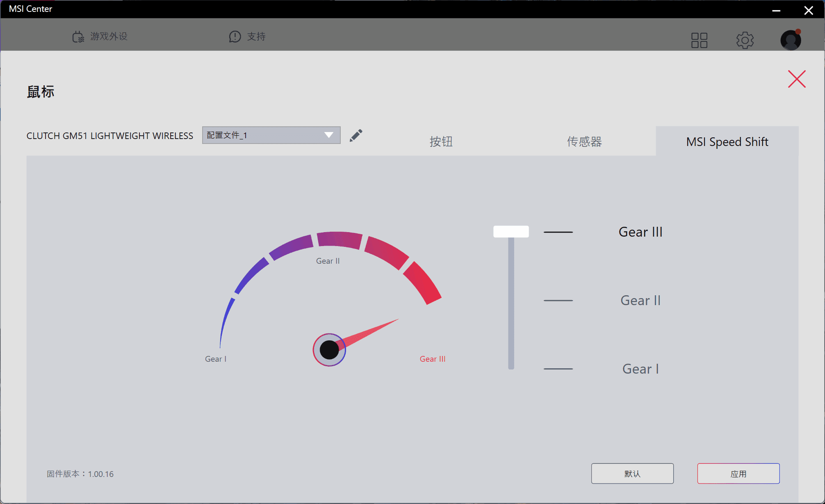Click the red Gear III gauge label
This screenshot has height=504, width=825.
click(x=433, y=359)
